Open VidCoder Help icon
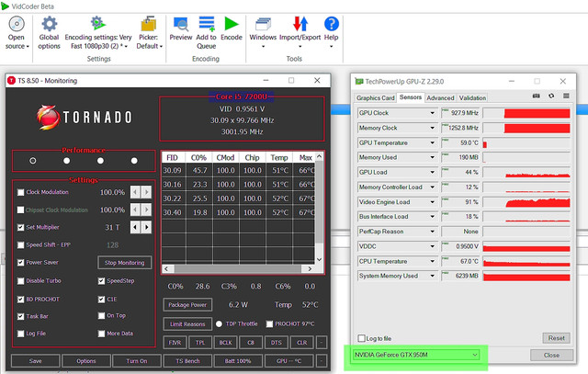Screen dimensions: 588x374 (x=332, y=24)
